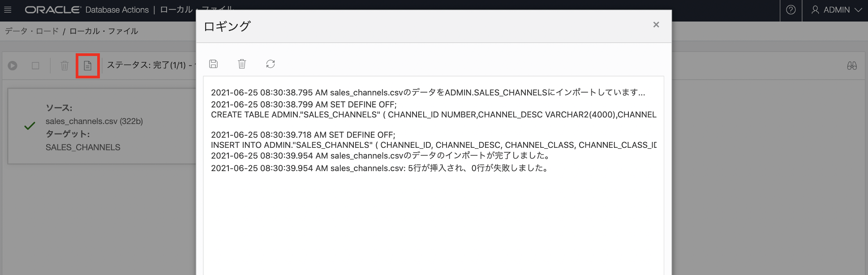The image size is (868, 275).
Task: Open the help question mark icon
Action: 791,10
